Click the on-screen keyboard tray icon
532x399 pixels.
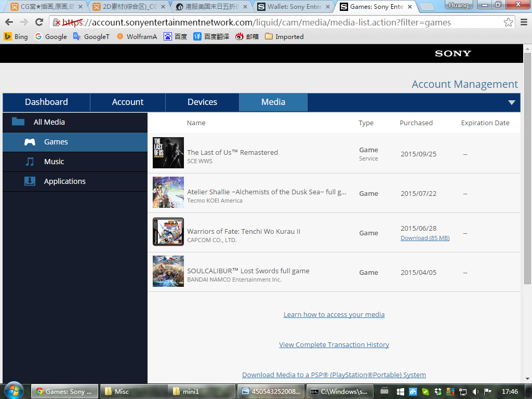(x=384, y=391)
